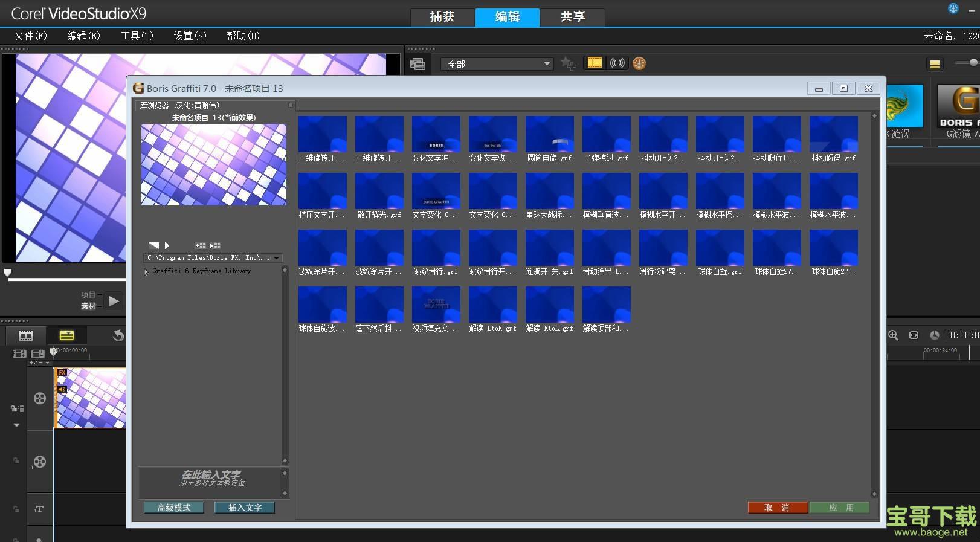
Task: Click the yellow list view icon in library
Action: tap(935, 63)
